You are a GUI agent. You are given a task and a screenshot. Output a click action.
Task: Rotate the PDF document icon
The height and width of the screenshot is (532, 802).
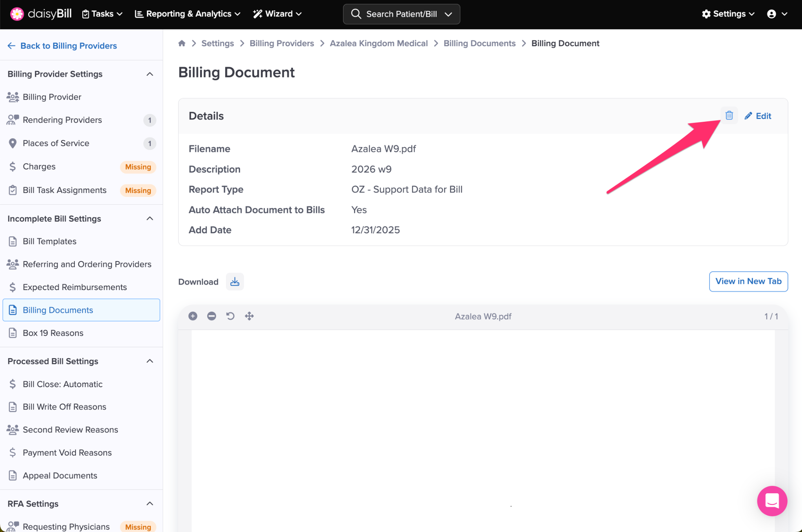[230, 316]
